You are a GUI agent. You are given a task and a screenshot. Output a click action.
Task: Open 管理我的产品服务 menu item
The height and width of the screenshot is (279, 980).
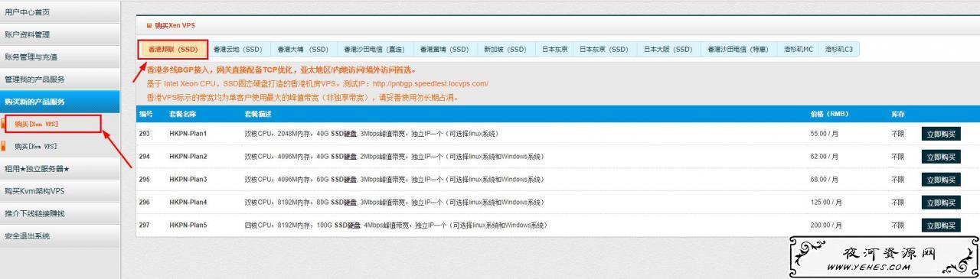(60, 79)
